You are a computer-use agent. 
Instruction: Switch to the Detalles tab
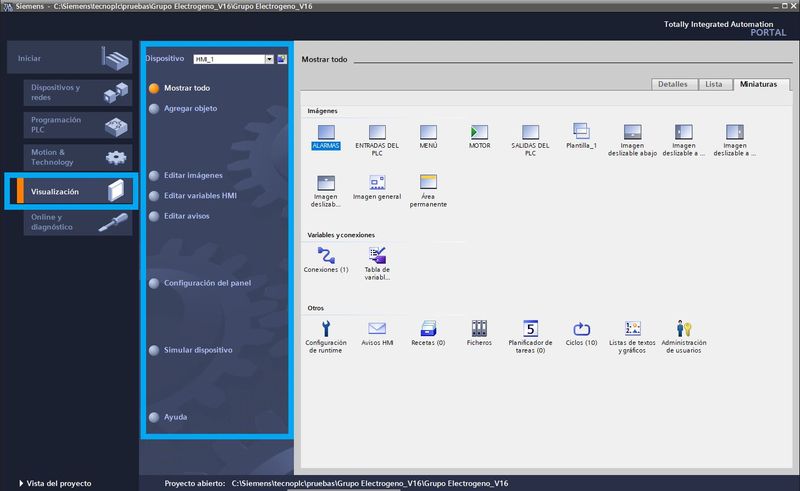pos(672,84)
